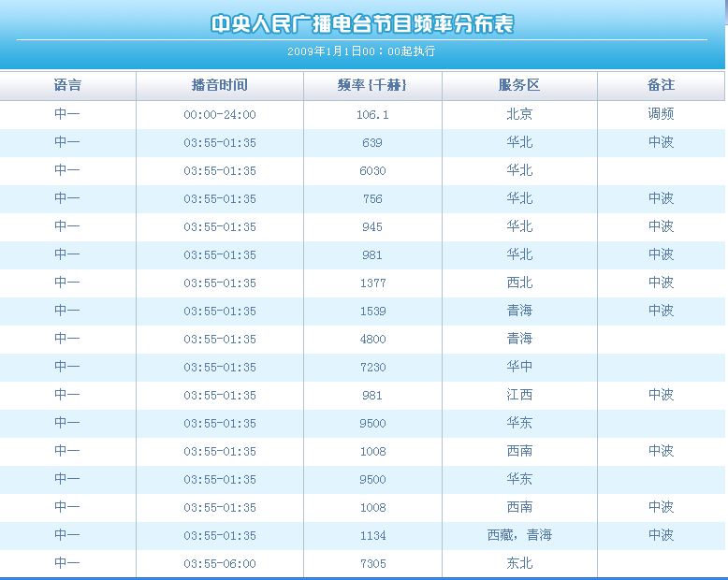Click the 语言 column header

click(x=67, y=85)
